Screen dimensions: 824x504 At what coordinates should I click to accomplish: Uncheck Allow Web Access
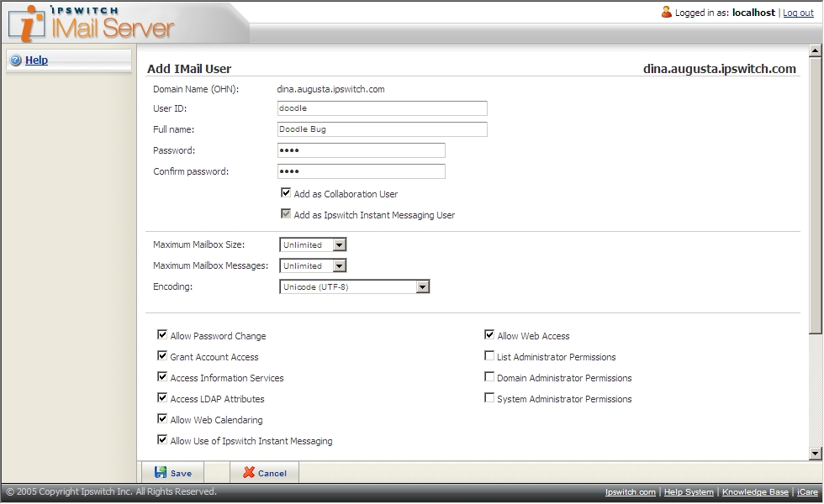(489, 334)
